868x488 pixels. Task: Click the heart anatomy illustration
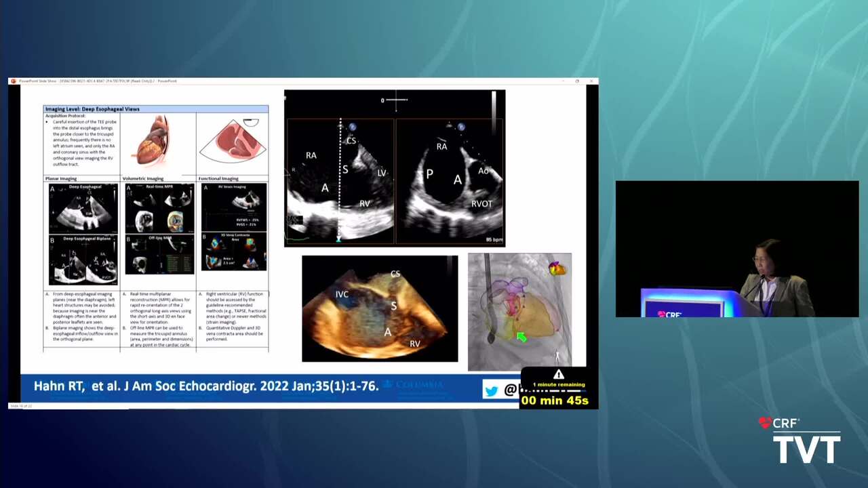[x=153, y=140]
